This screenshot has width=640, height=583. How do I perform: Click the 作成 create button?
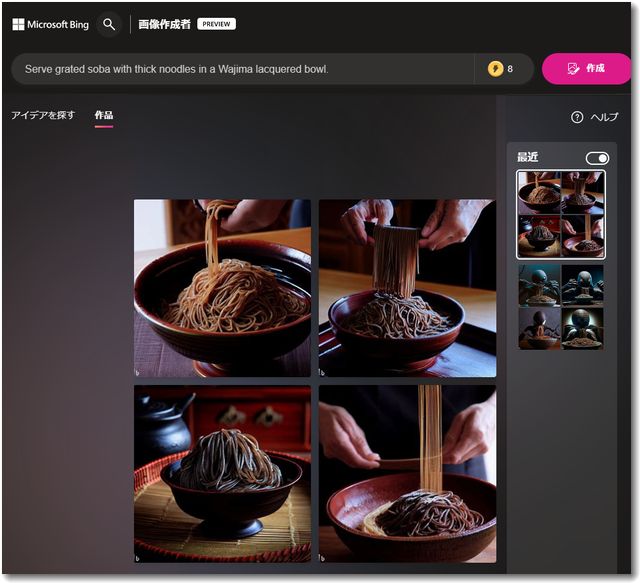tap(586, 69)
